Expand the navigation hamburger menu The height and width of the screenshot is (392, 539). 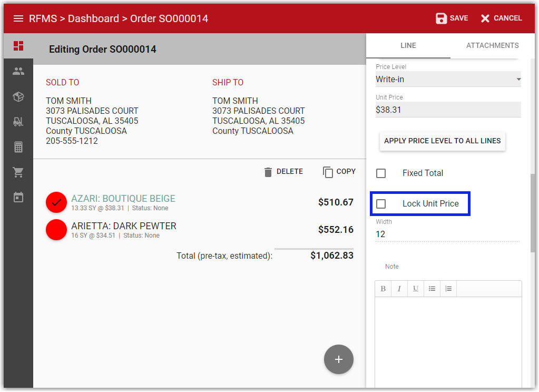18,18
